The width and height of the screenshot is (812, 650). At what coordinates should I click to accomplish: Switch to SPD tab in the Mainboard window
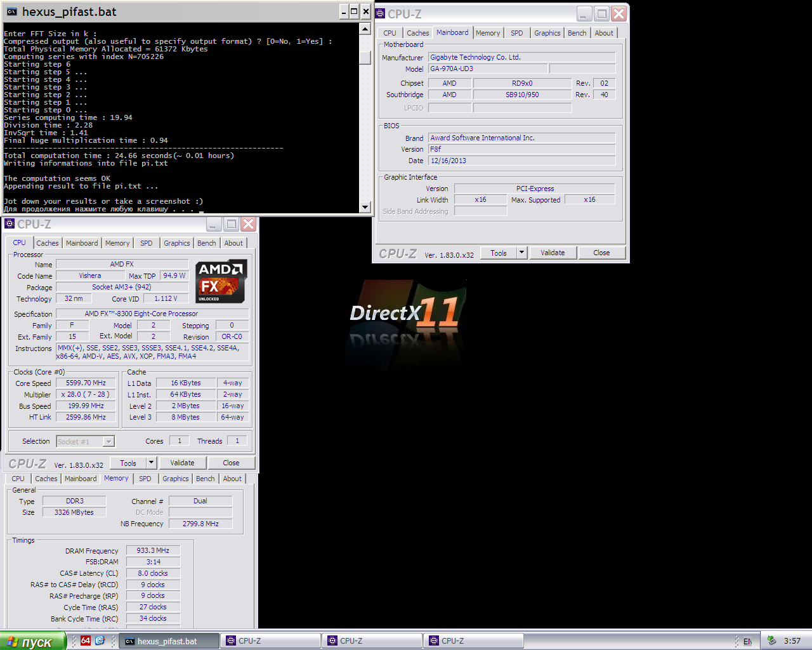(517, 33)
